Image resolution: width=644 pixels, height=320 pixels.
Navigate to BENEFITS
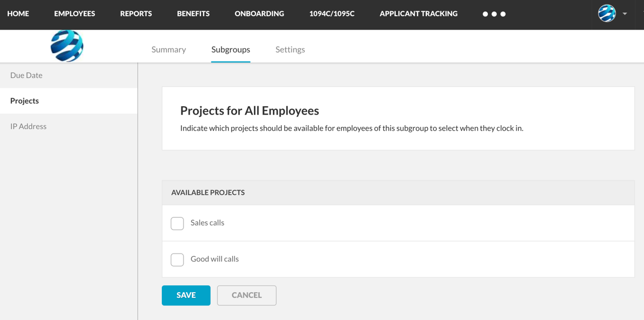pos(194,13)
